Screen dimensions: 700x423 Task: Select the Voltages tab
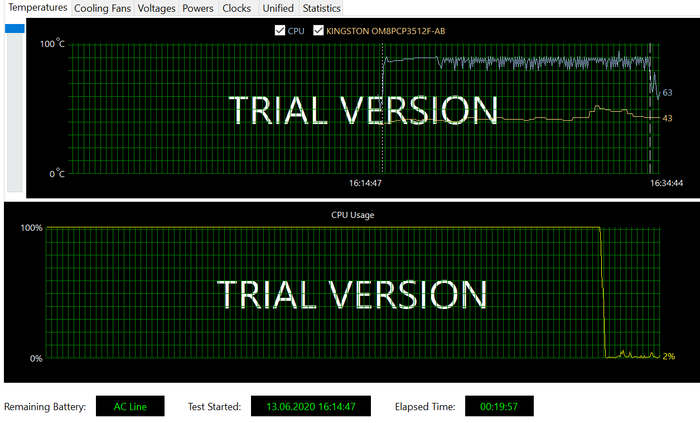[156, 8]
